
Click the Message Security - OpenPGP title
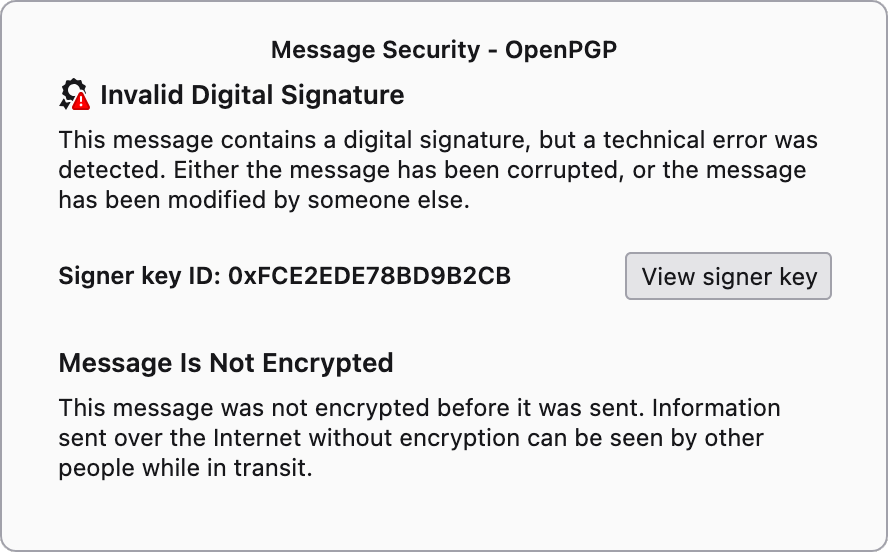pyautogui.click(x=443, y=50)
